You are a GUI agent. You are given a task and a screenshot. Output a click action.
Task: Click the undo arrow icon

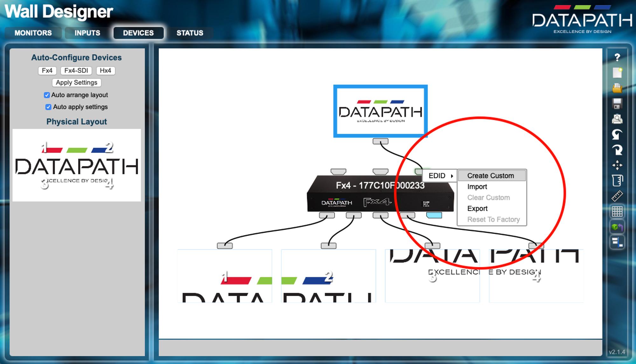click(617, 134)
